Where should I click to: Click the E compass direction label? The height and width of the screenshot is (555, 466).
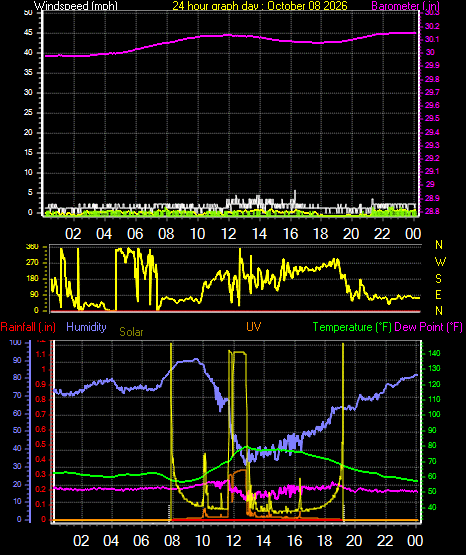tap(438, 295)
